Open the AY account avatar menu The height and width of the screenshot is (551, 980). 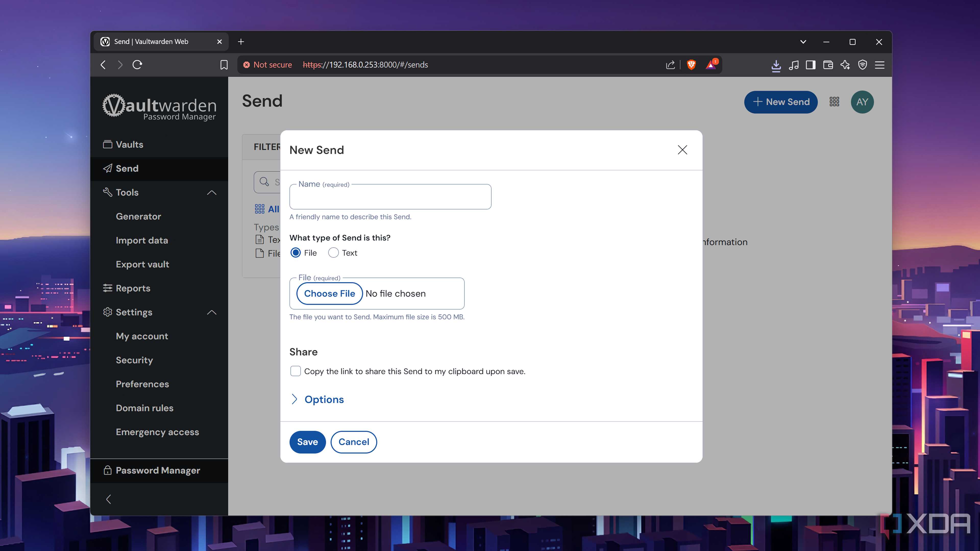pos(862,102)
